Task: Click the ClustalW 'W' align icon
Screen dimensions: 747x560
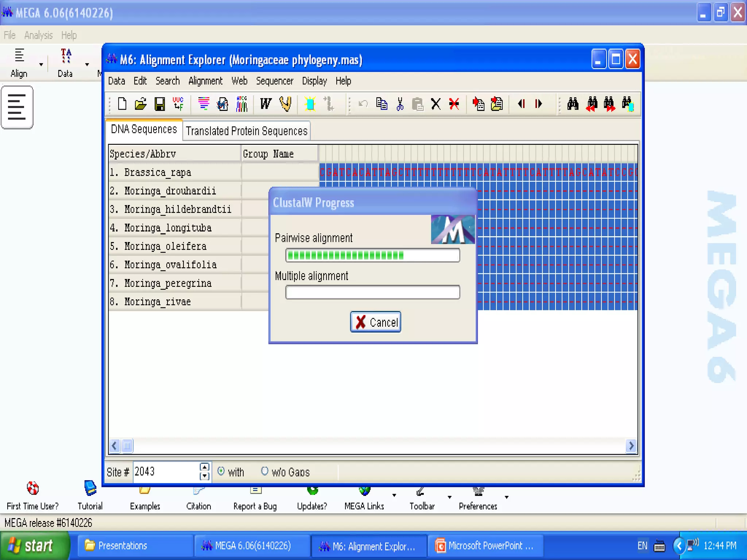Action: tap(266, 104)
